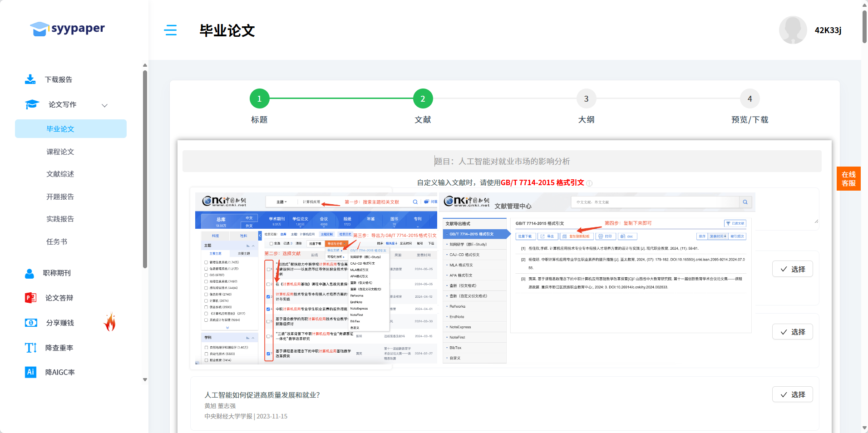Click the page scrollbar down arrow
This screenshot has width=868, height=433.
[x=864, y=428]
